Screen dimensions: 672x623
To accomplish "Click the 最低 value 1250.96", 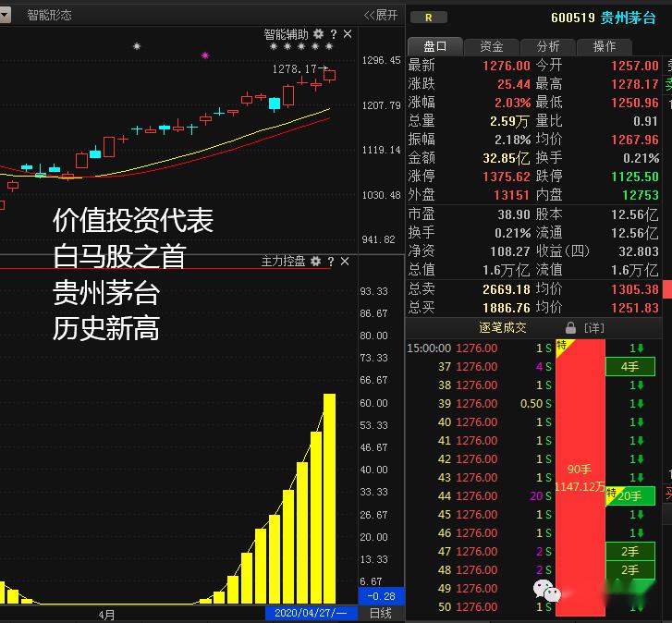I will [635, 103].
